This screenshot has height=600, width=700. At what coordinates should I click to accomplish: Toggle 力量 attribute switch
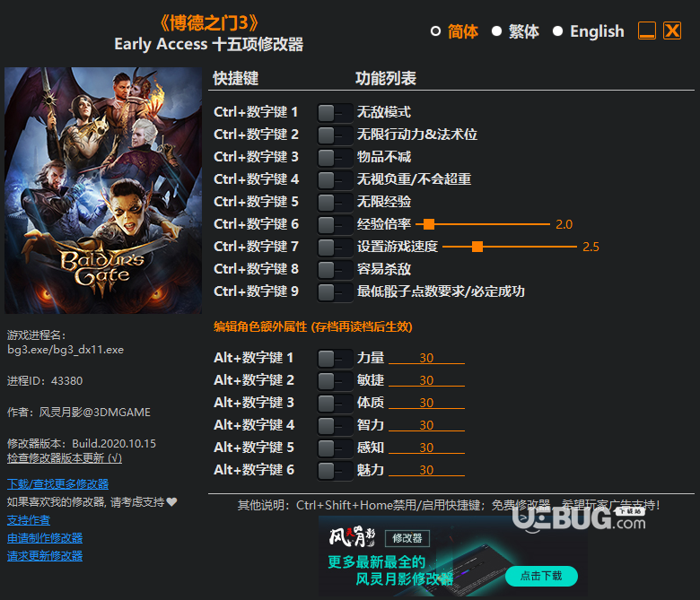[335, 358]
